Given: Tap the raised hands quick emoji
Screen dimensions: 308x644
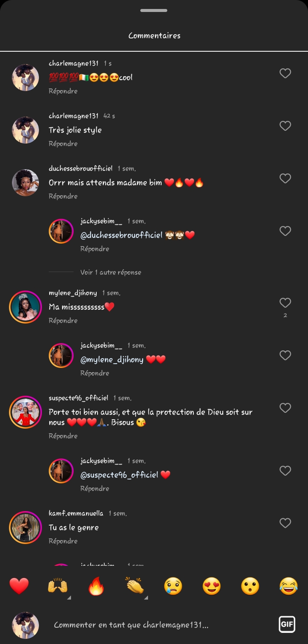Looking at the screenshot, I should point(58,586).
